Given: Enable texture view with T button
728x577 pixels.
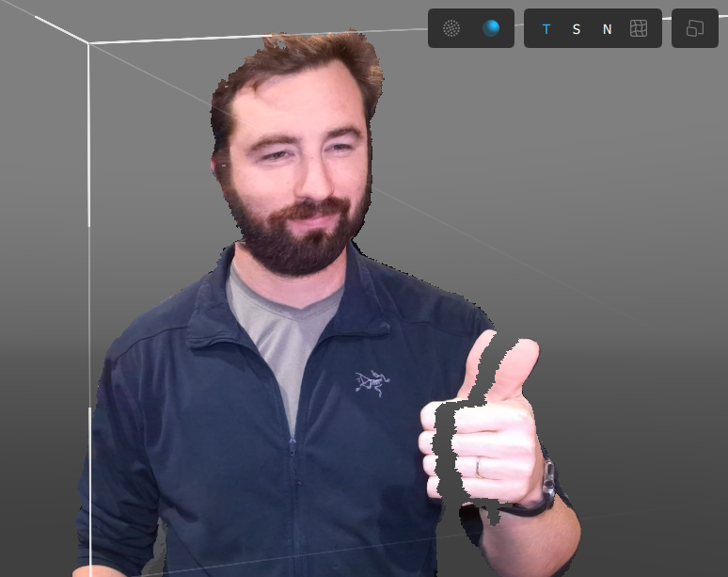Looking at the screenshot, I should 546,29.
